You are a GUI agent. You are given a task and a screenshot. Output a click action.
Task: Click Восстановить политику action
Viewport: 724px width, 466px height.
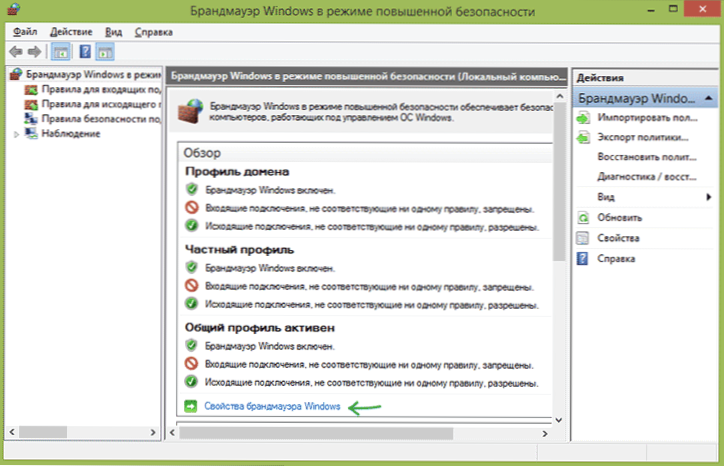click(646, 157)
